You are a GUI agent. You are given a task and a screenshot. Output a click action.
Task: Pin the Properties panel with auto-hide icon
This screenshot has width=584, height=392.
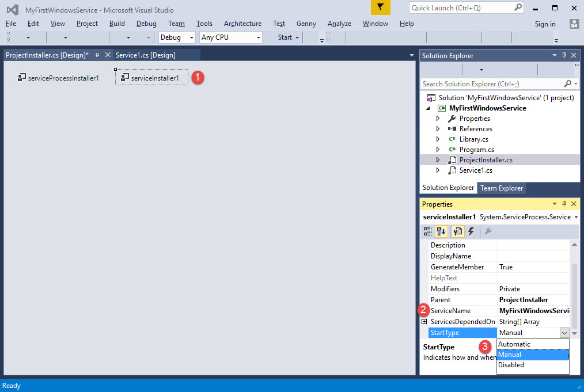(564, 204)
